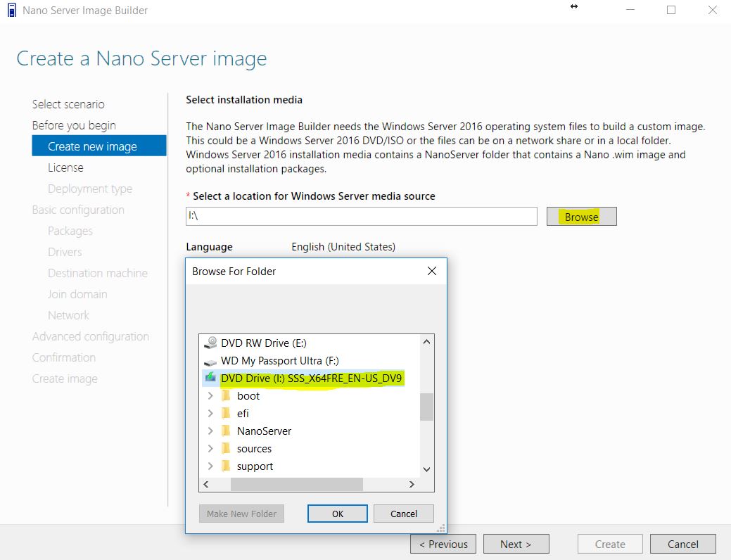The width and height of the screenshot is (731, 560).
Task: Click the Browse button
Action: (x=581, y=217)
